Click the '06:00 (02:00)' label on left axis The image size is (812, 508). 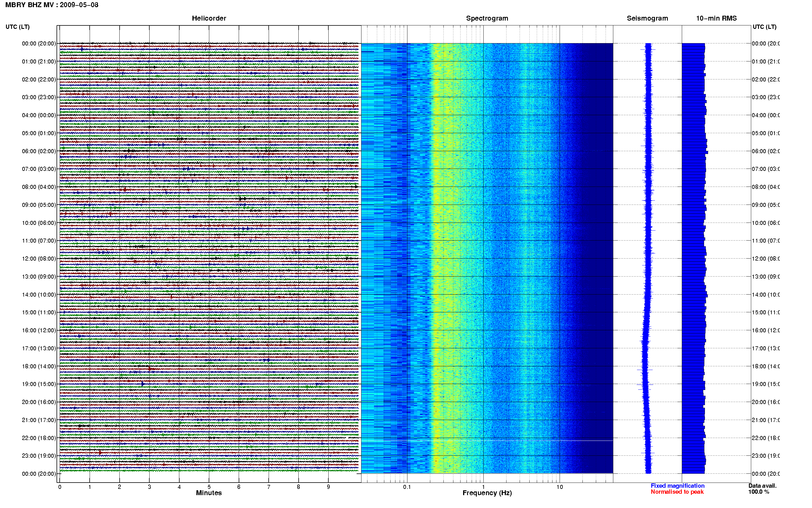39,151
